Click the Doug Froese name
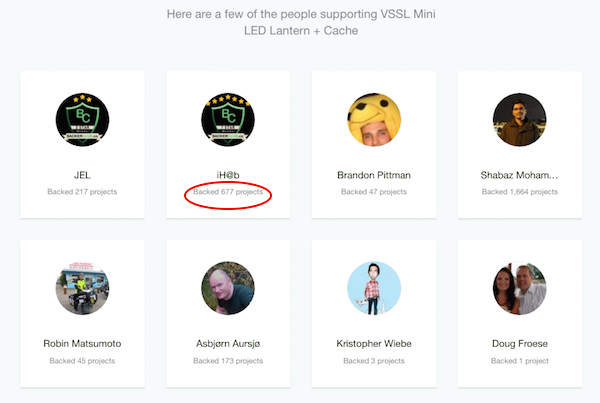This screenshot has width=600, height=403. 520,344
